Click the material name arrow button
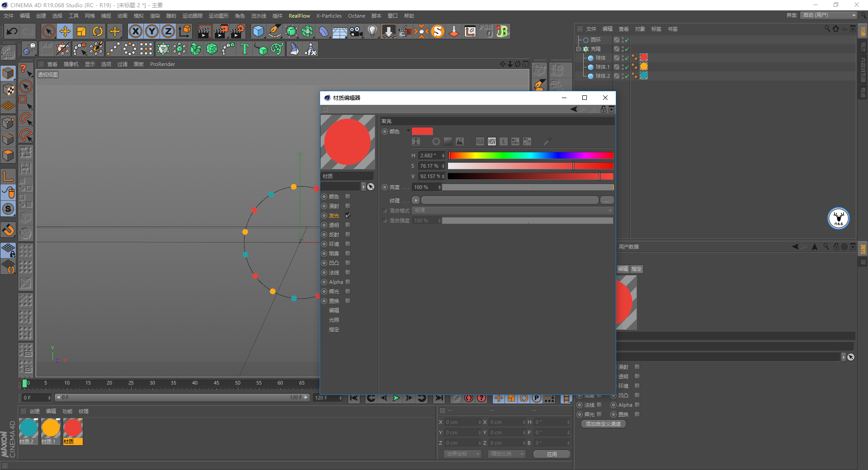This screenshot has height=470, width=868. [363, 187]
